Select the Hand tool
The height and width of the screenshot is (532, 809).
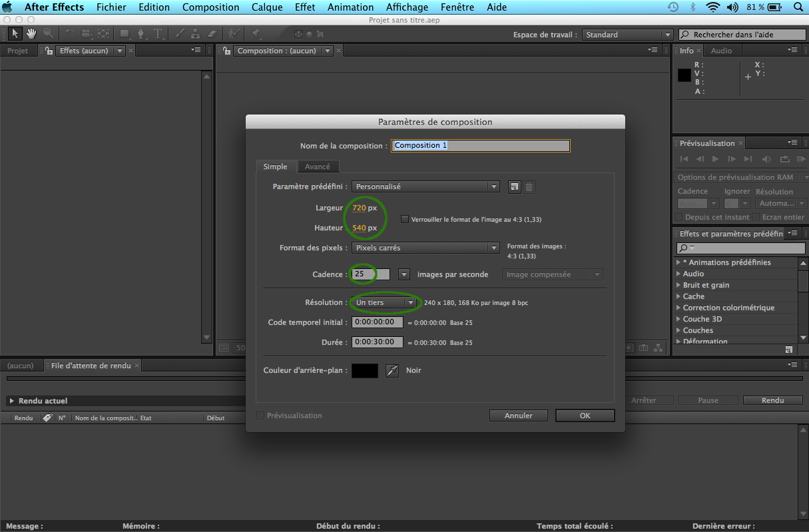coord(31,34)
